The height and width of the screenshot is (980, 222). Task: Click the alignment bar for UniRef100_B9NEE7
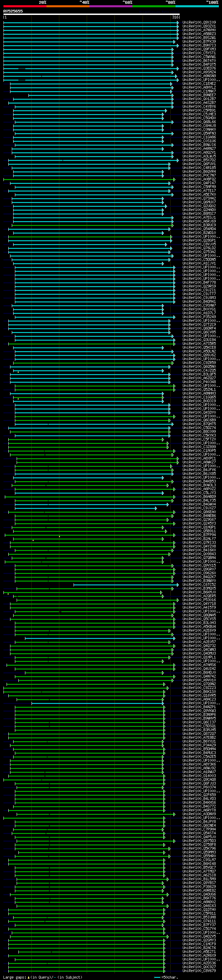[101, 95]
